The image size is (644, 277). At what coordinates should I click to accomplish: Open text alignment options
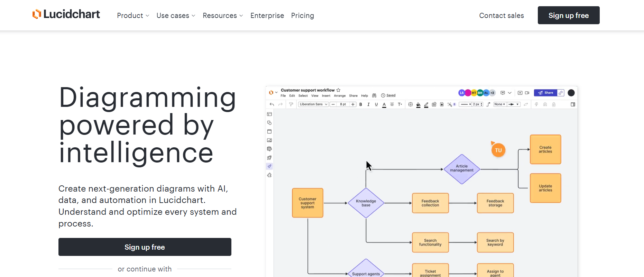(392, 104)
